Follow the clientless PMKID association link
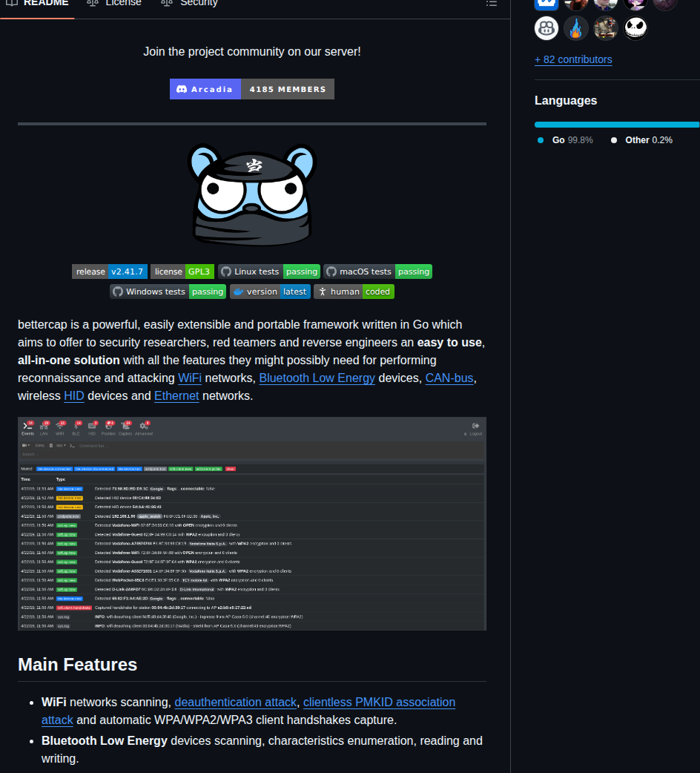 coord(379,702)
